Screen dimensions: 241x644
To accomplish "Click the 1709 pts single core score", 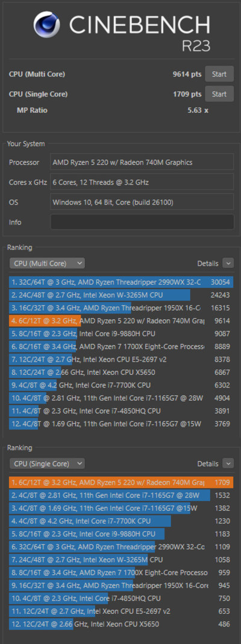I will [x=187, y=94].
